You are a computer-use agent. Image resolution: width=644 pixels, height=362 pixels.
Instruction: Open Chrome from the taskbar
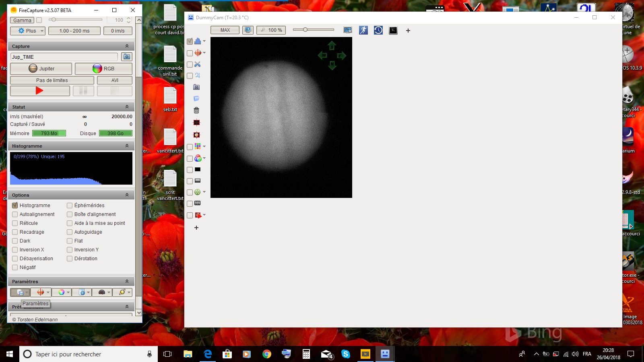pyautogui.click(x=266, y=354)
